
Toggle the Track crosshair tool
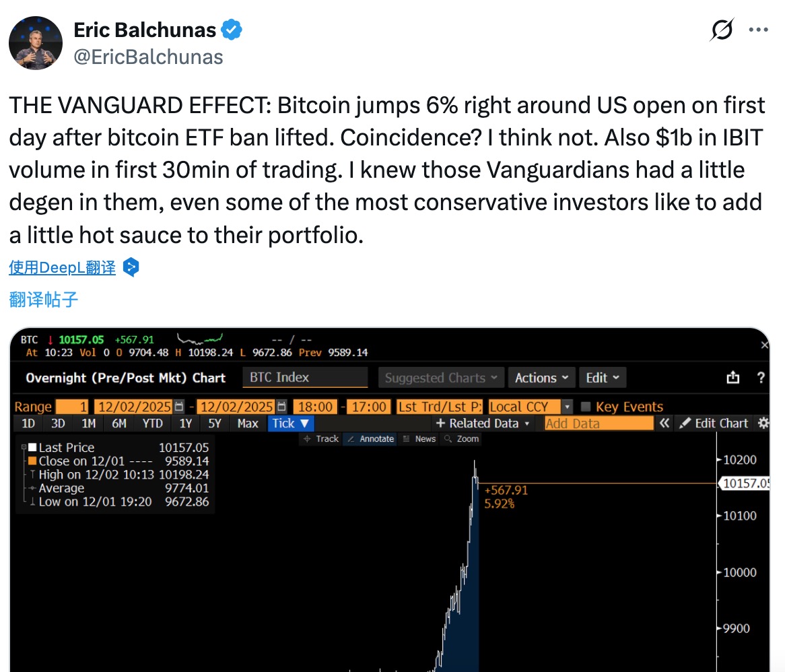click(x=320, y=439)
